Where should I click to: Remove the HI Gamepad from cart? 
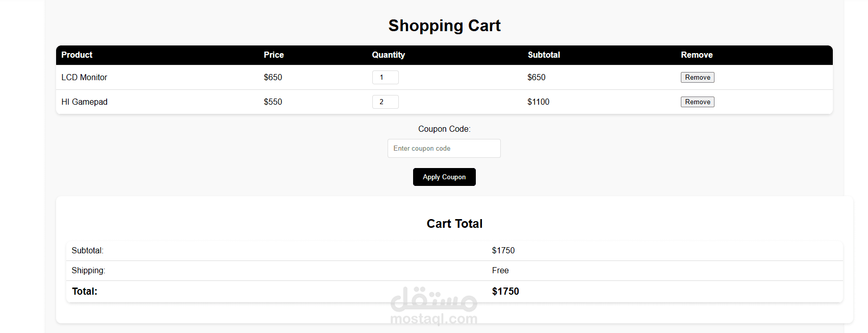[x=697, y=102]
